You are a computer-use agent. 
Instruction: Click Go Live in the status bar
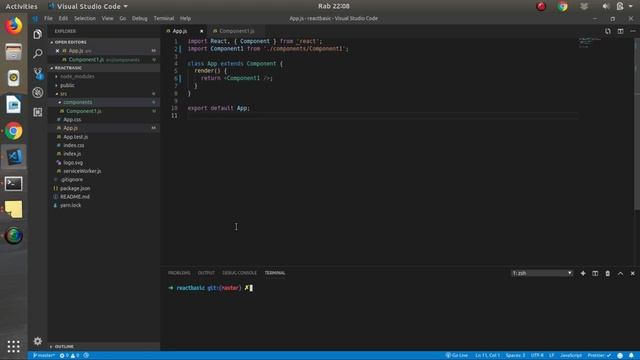(x=457, y=356)
